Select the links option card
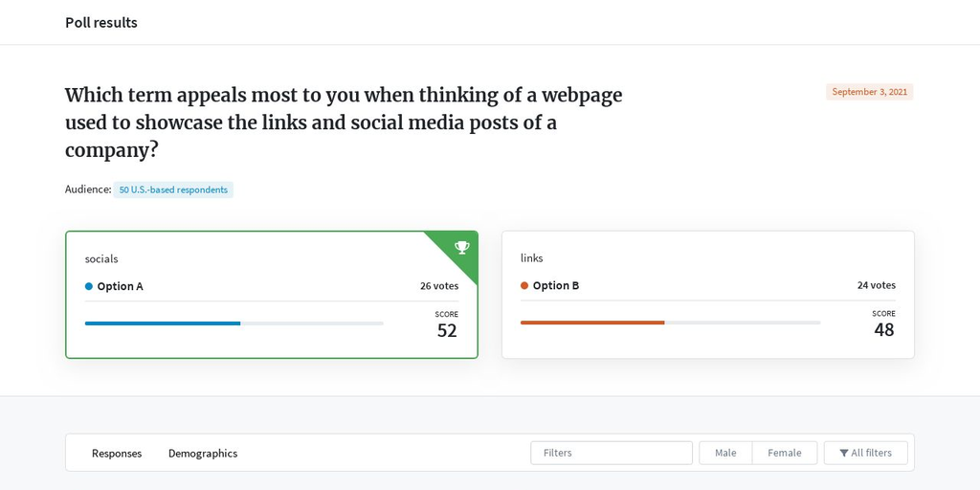The image size is (980, 490). pos(708,295)
